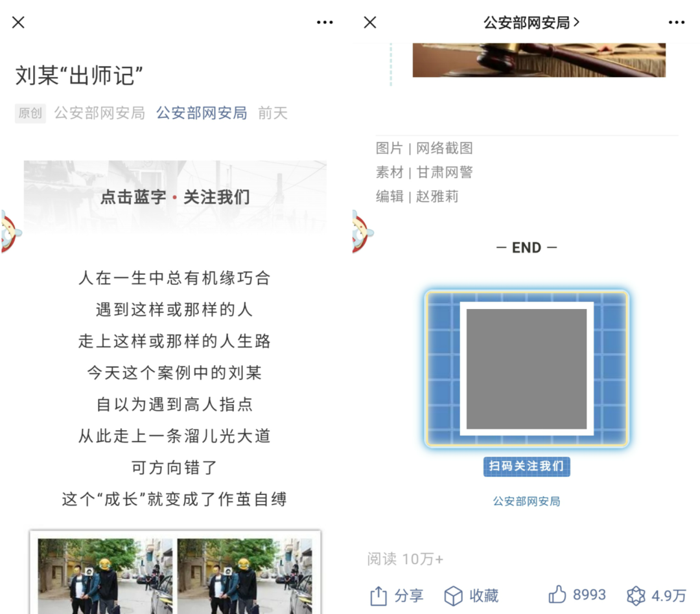The height and width of the screenshot is (614, 700).
Task: Tap the QR code image
Action: [527, 369]
